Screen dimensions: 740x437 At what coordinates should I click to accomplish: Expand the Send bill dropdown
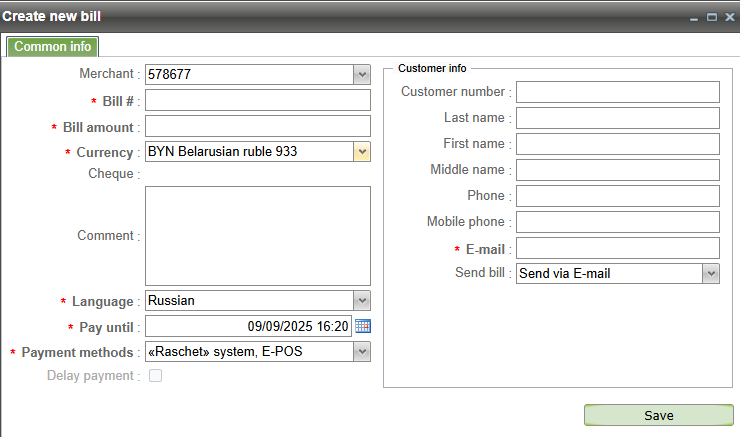[x=710, y=274]
